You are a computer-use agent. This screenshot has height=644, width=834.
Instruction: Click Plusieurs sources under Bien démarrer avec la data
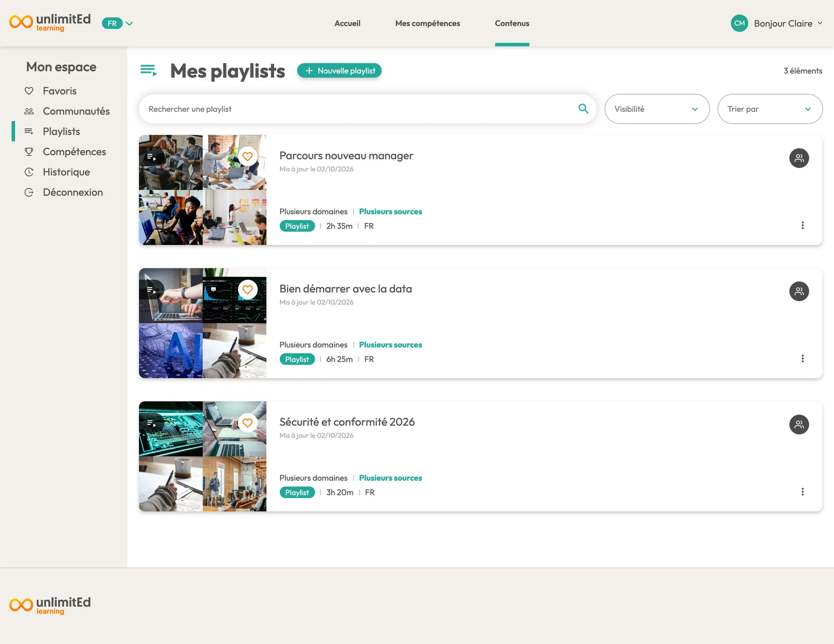(390, 345)
